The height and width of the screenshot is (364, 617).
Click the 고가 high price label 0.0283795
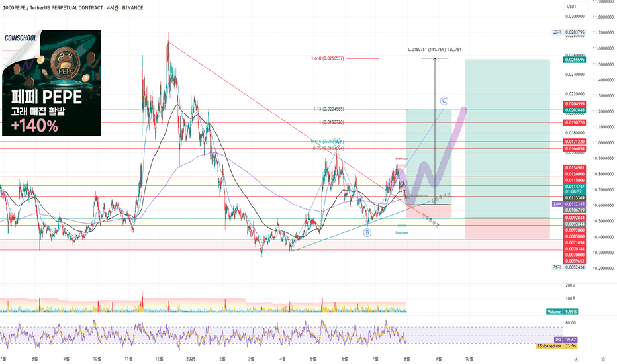pos(569,32)
